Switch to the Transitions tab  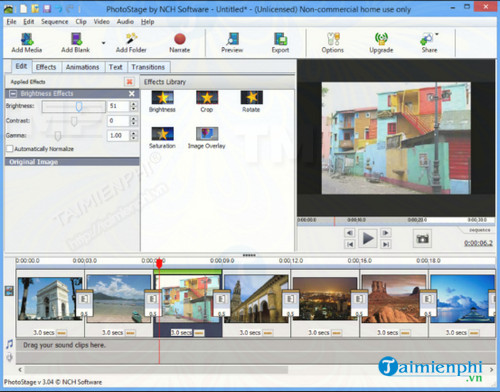pyautogui.click(x=148, y=67)
